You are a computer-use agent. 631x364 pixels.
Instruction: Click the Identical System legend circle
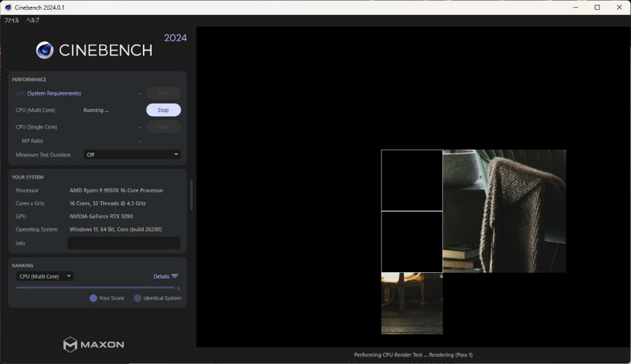coord(137,298)
